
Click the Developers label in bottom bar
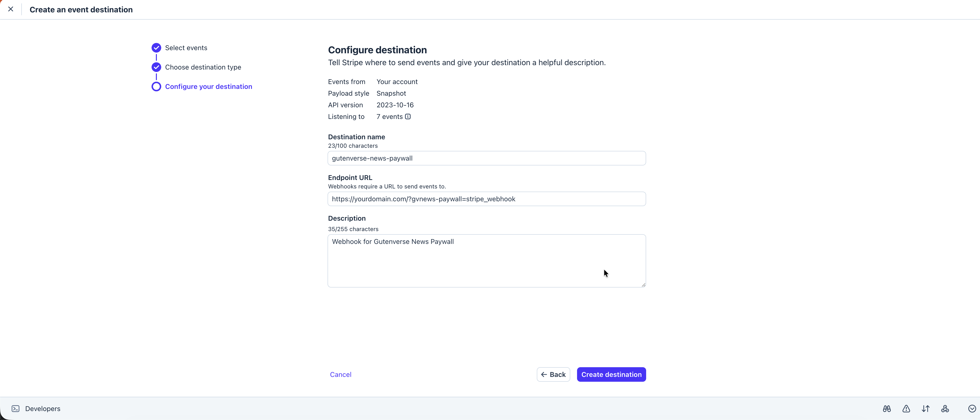pyautogui.click(x=43, y=409)
